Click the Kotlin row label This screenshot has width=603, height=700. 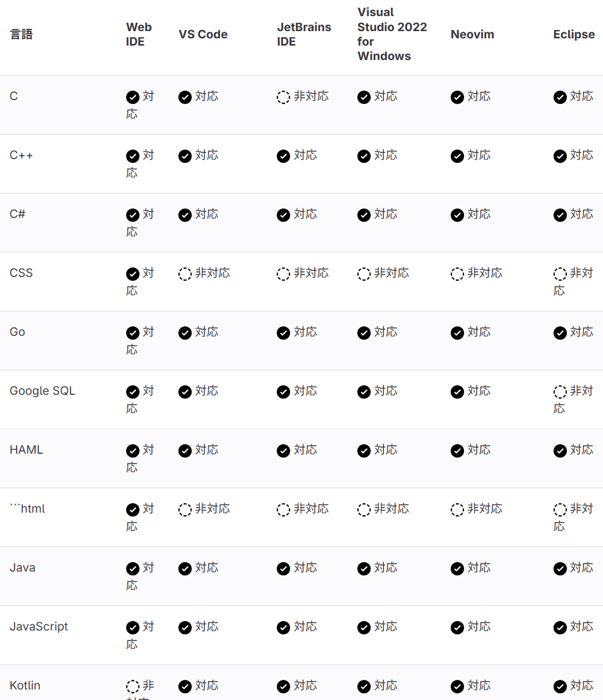pos(25,686)
